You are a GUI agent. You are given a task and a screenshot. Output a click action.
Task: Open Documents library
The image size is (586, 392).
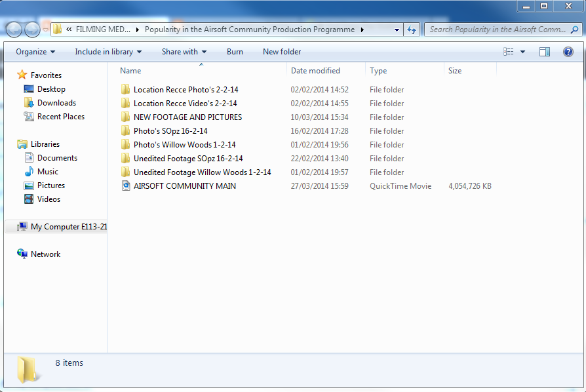click(57, 158)
